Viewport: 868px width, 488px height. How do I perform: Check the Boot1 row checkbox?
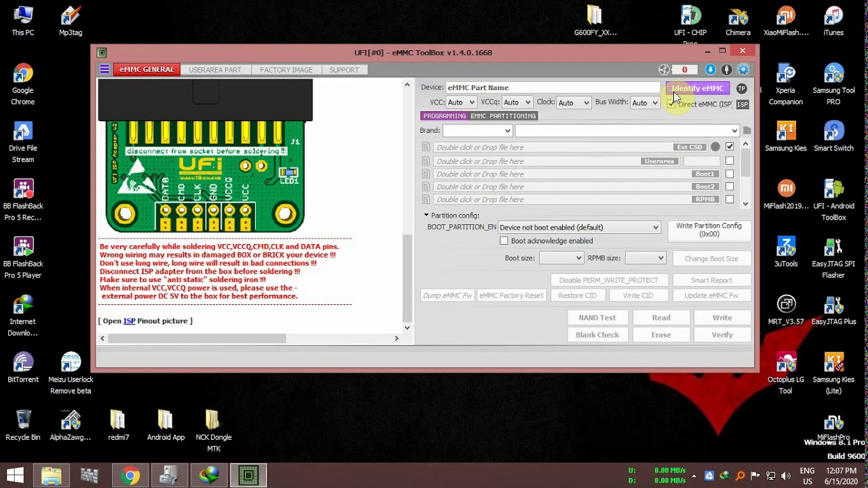click(x=730, y=174)
